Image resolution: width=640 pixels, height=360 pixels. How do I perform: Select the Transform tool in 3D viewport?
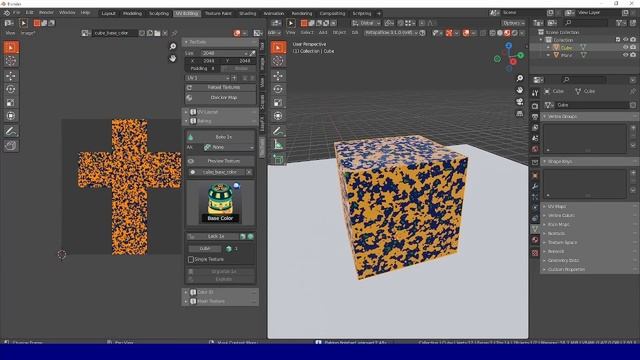[x=278, y=116]
